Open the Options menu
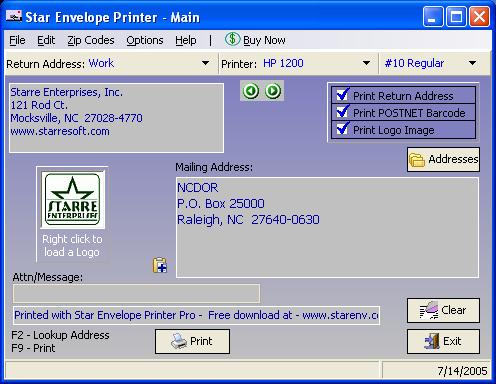Image resolution: width=496 pixels, height=384 pixels. coord(145,40)
